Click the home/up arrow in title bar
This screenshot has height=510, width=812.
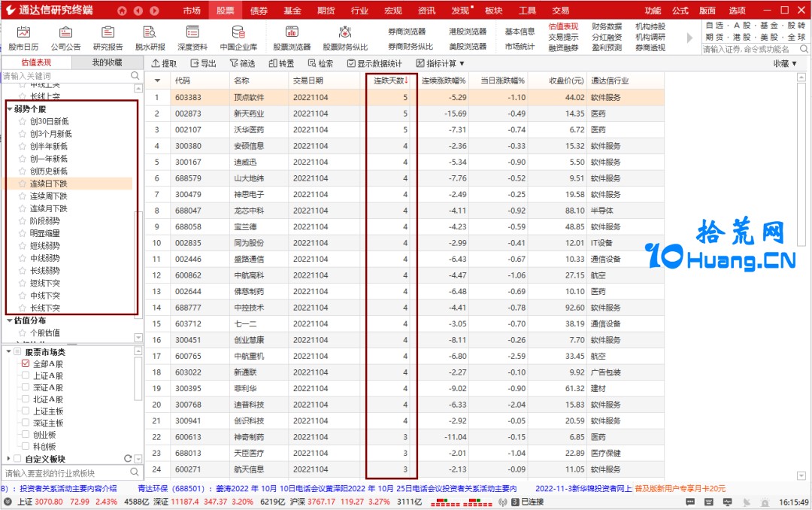tap(122, 11)
